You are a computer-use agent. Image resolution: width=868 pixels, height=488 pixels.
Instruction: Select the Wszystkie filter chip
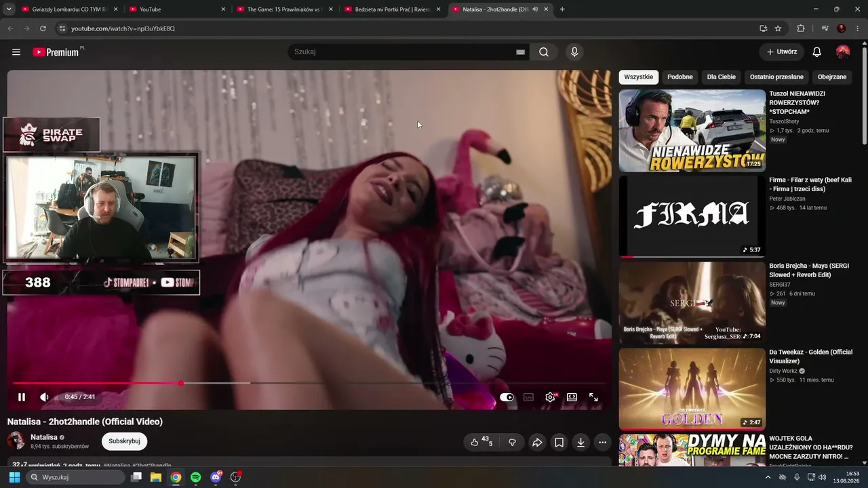638,77
